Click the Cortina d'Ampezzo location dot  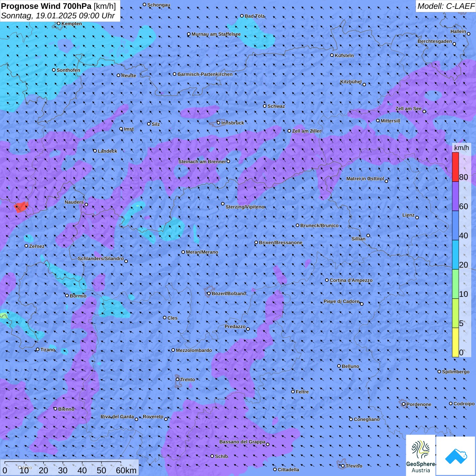point(327,280)
